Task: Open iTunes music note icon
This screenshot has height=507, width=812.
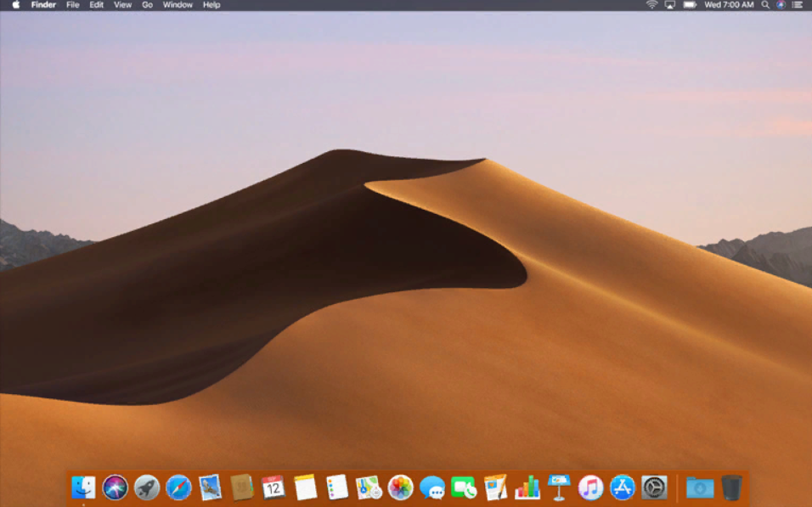Action: point(590,487)
